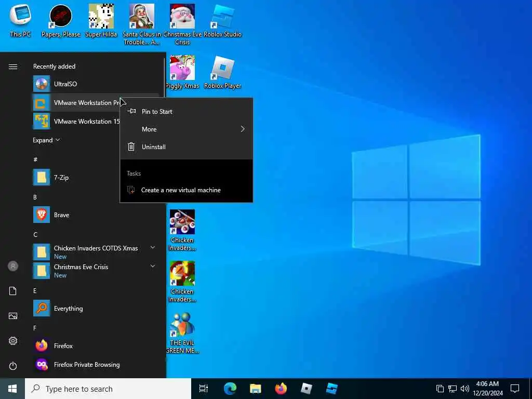Click letter header E in app list
The height and width of the screenshot is (399, 532).
[x=35, y=291]
